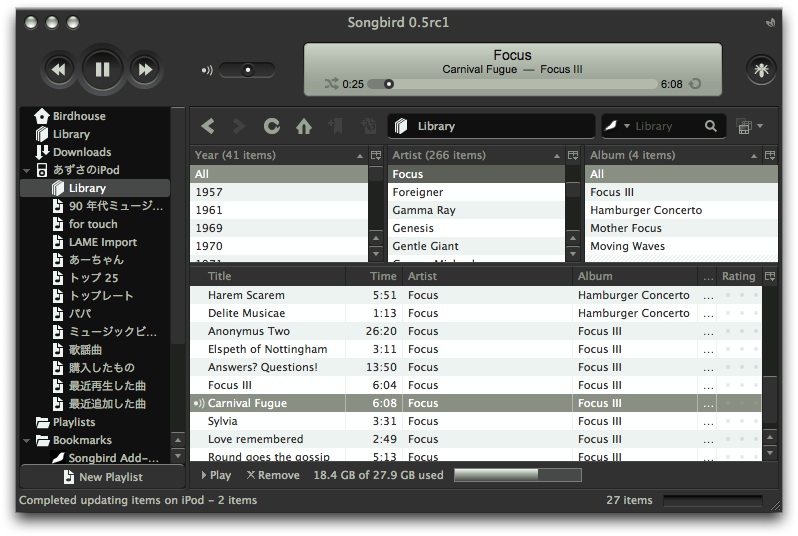Toggle shuffle playback icon
The image size is (798, 536).
pos(331,83)
